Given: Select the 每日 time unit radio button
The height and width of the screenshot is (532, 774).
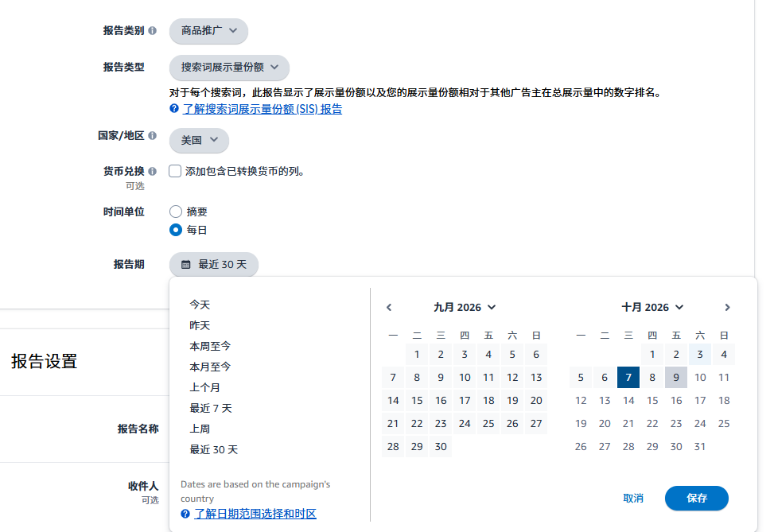Looking at the screenshot, I should coord(176,230).
